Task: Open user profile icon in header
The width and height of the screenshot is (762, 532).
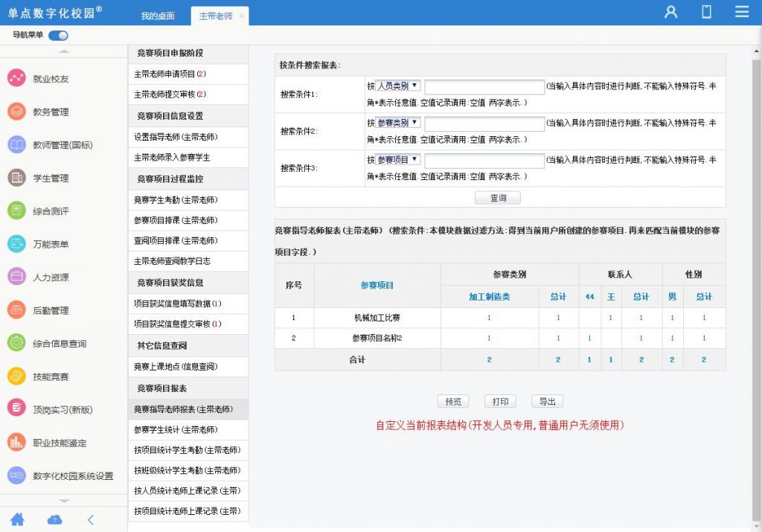Action: pos(671,12)
